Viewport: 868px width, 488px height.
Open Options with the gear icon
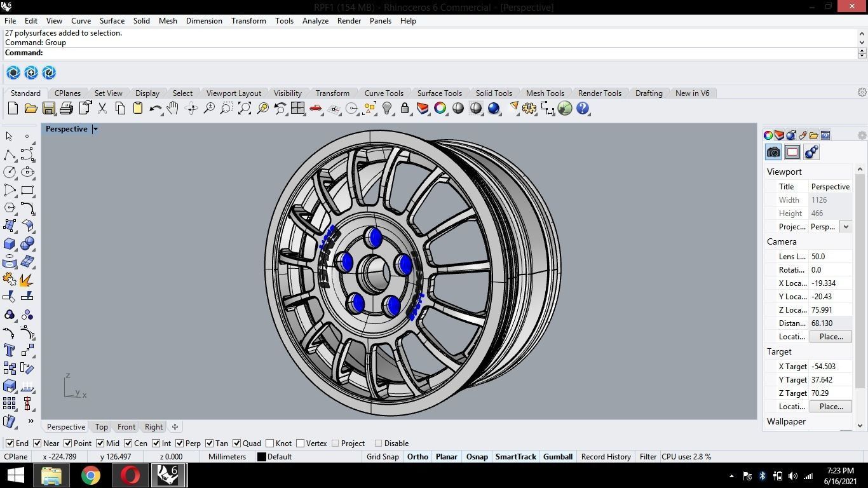(x=529, y=109)
